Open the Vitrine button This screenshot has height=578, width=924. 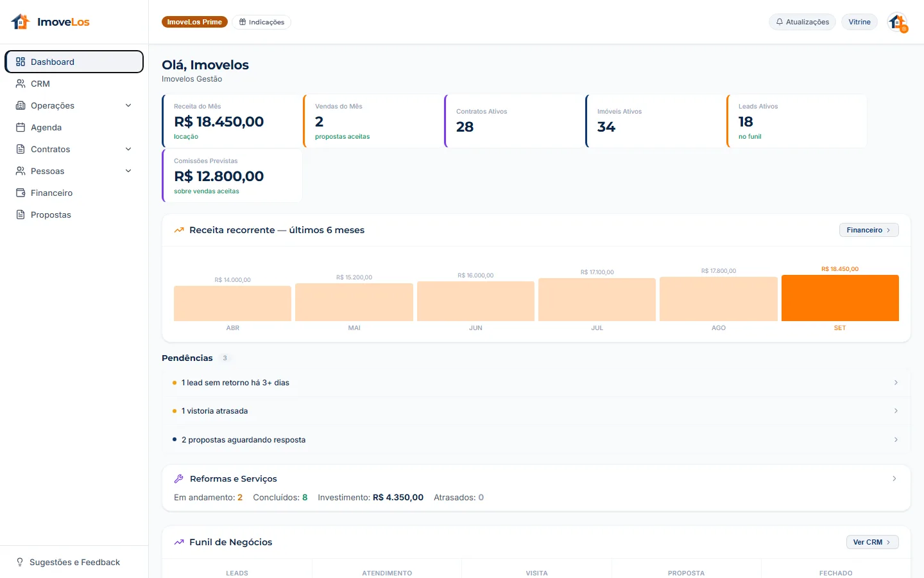coord(859,22)
